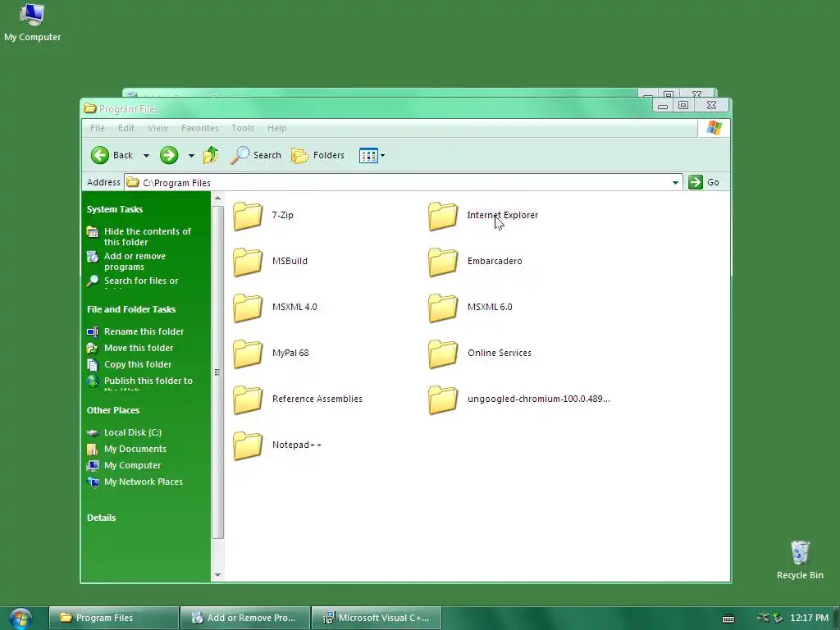
Task: Click Program Files title bar folder icon
Action: (90, 109)
